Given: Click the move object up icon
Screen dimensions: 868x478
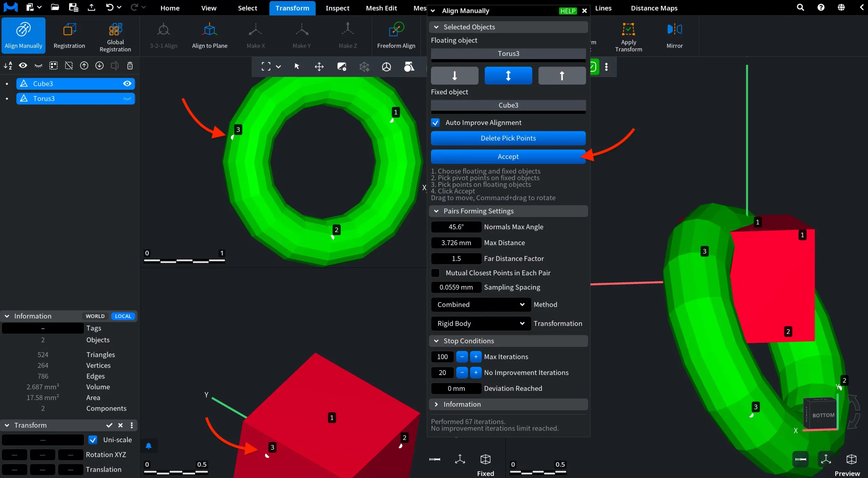Looking at the screenshot, I should tap(84, 66).
